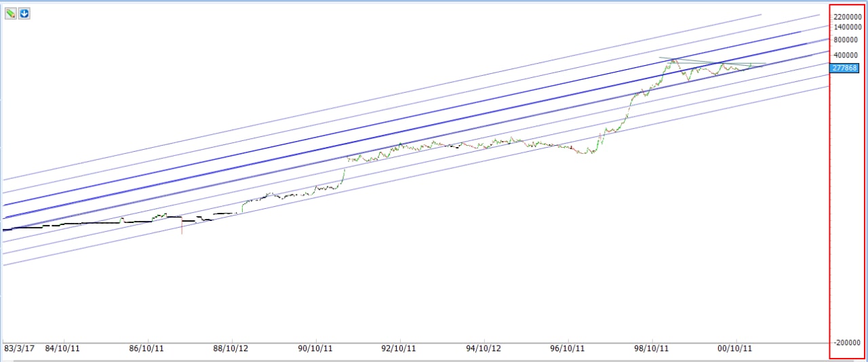868x362 pixels.
Task: Select the 94/10/12 date label
Action: tap(483, 348)
